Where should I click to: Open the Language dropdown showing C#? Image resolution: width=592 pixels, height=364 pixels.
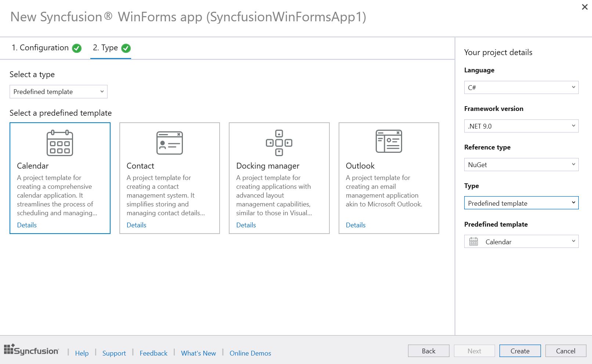pos(521,87)
